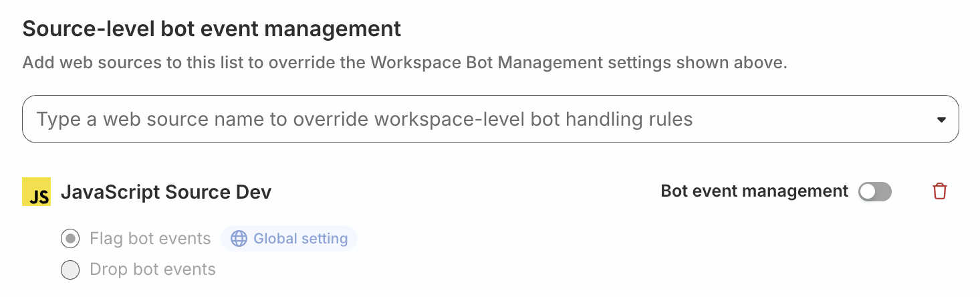Image resolution: width=980 pixels, height=297 pixels.
Task: Open the web source dropdown arrow
Action: [941, 120]
